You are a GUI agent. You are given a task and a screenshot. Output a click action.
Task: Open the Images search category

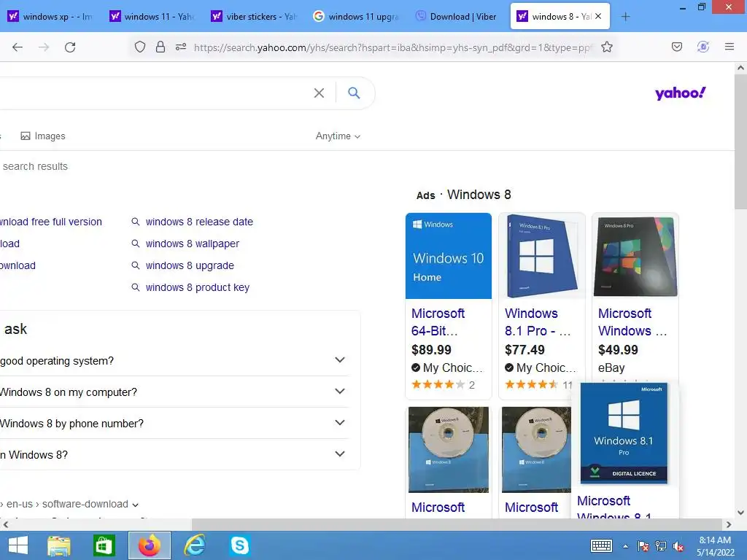tap(43, 136)
